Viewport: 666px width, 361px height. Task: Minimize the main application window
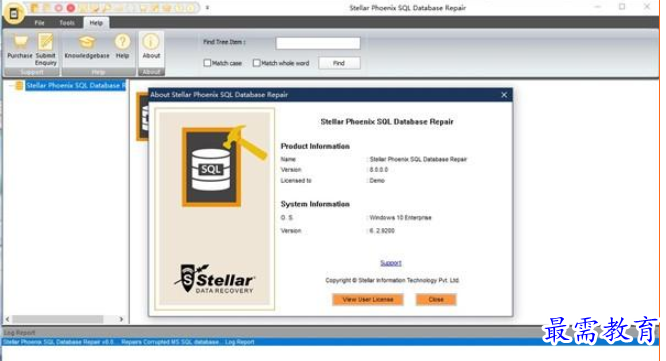pyautogui.click(x=598, y=7)
